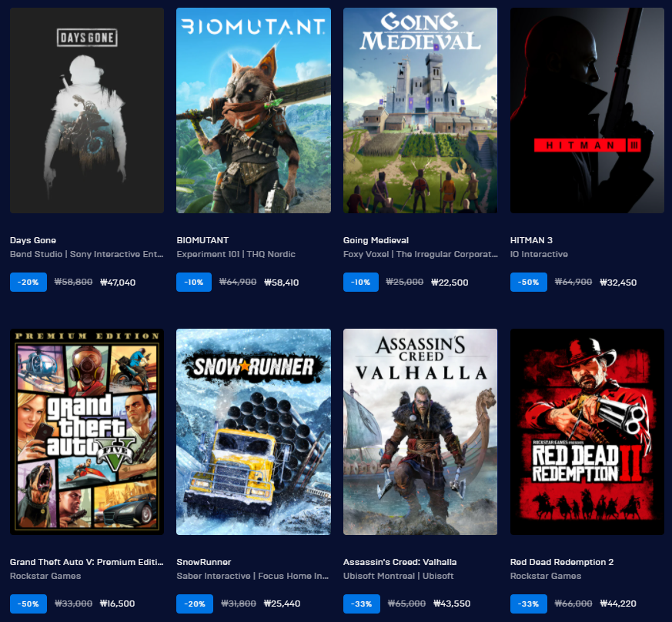The image size is (672, 622).
Task: Open the Days Gone cover art
Action: pyautogui.click(x=86, y=110)
